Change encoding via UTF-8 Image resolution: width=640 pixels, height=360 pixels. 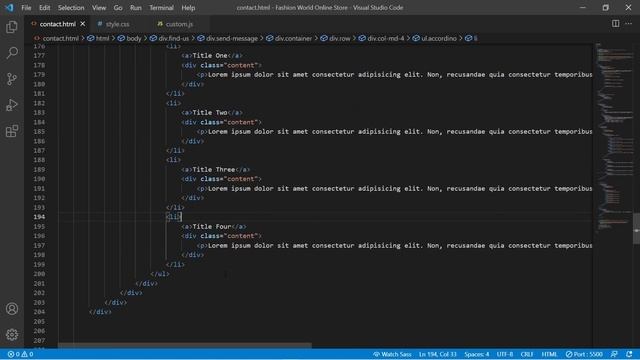505,354
